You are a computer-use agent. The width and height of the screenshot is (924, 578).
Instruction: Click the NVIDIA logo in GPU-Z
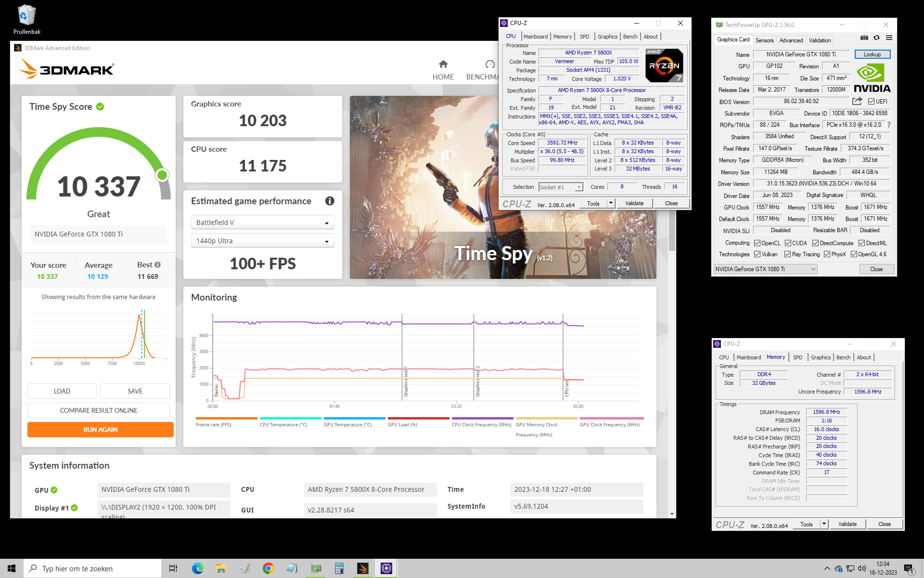872,78
